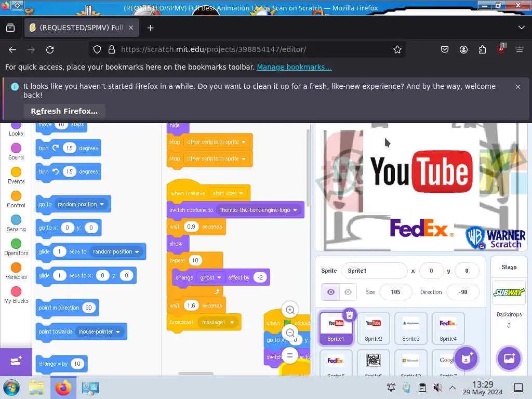The image size is (532, 399).
Task: Select the Sprite4 FedEx thumbnail
Action: point(448,328)
